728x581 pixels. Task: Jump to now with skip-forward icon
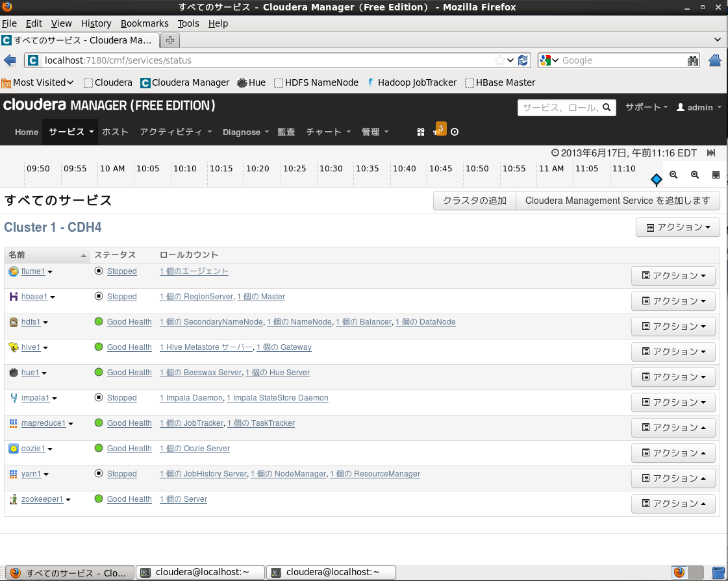[711, 153]
